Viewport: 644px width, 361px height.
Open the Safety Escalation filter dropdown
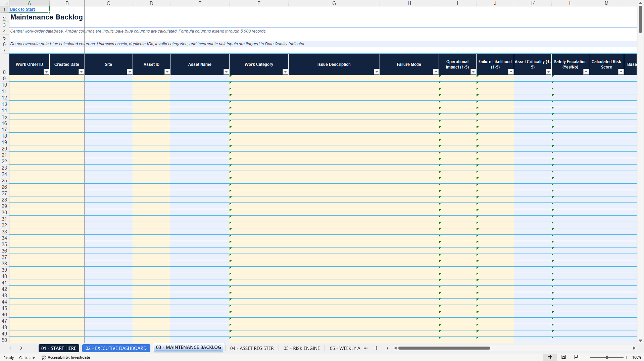(x=586, y=72)
